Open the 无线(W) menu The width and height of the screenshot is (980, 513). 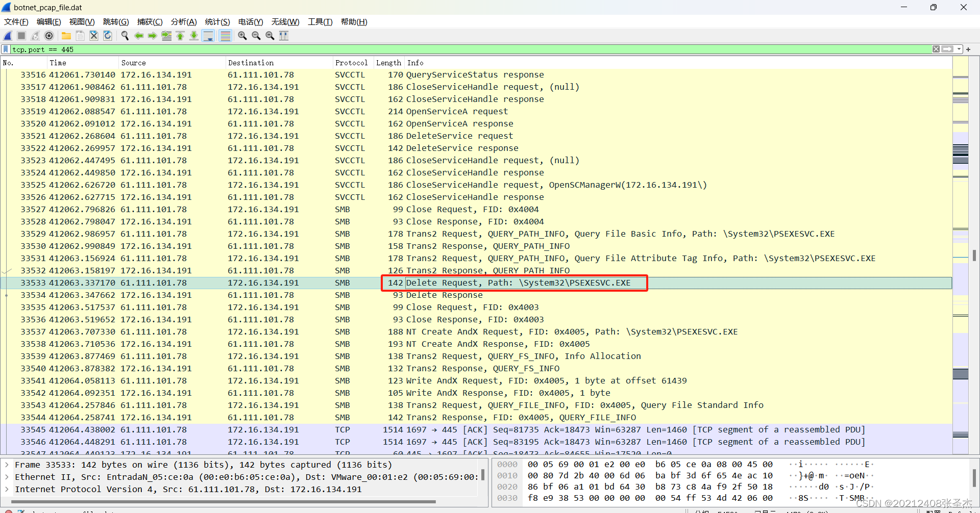(x=285, y=22)
